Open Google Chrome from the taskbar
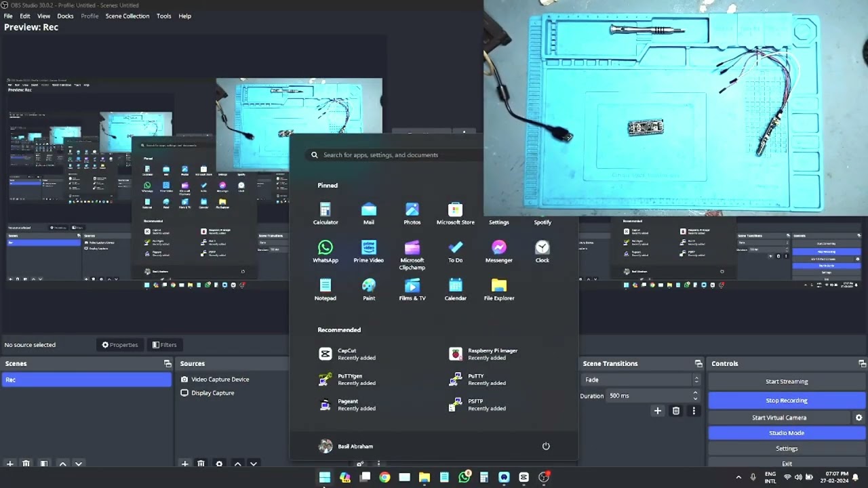 coord(384,477)
